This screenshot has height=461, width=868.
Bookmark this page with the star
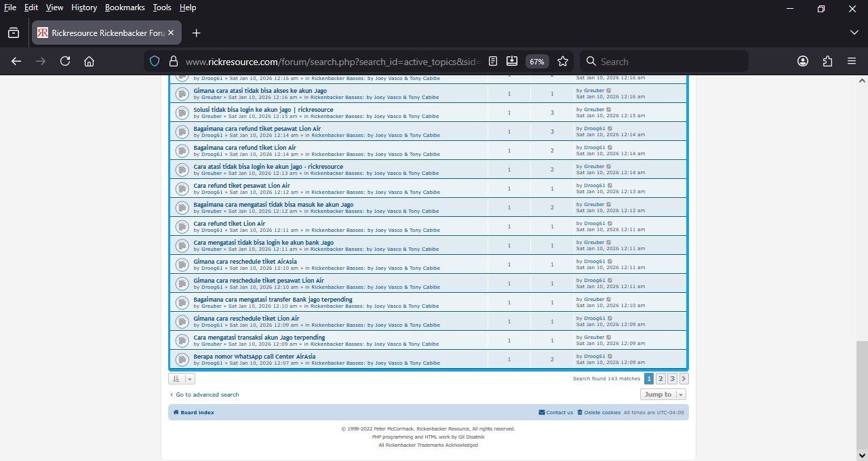click(x=563, y=61)
